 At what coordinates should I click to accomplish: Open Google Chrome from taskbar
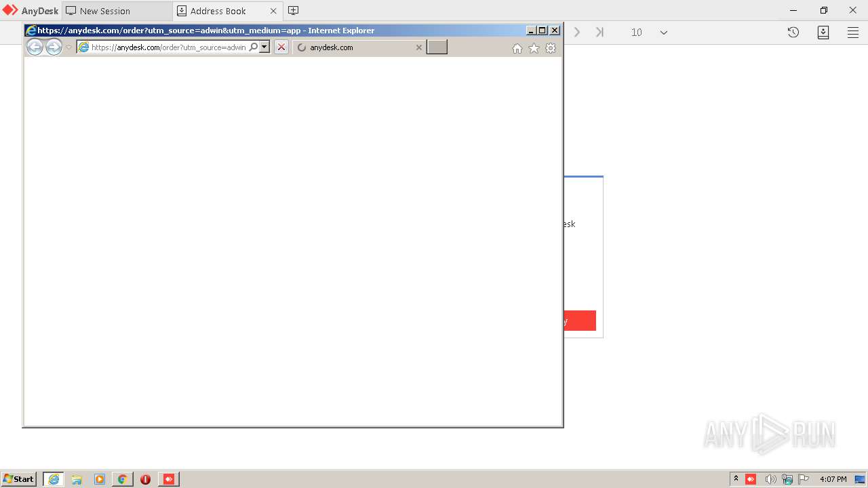tap(123, 479)
